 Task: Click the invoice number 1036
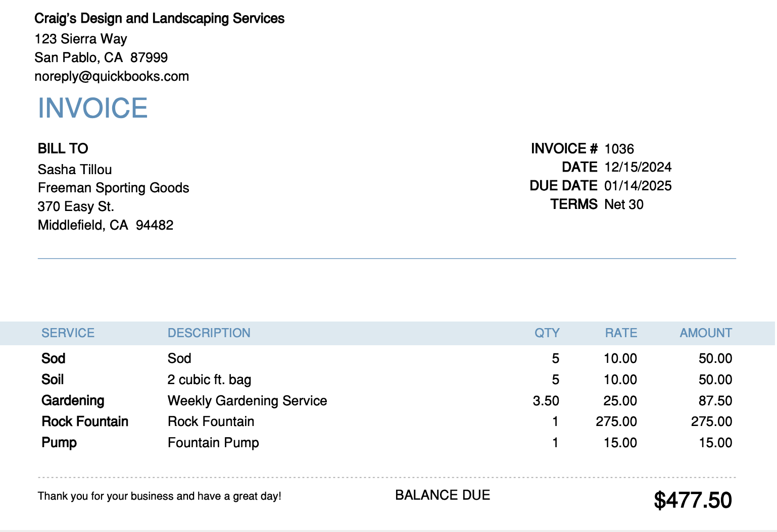point(619,149)
